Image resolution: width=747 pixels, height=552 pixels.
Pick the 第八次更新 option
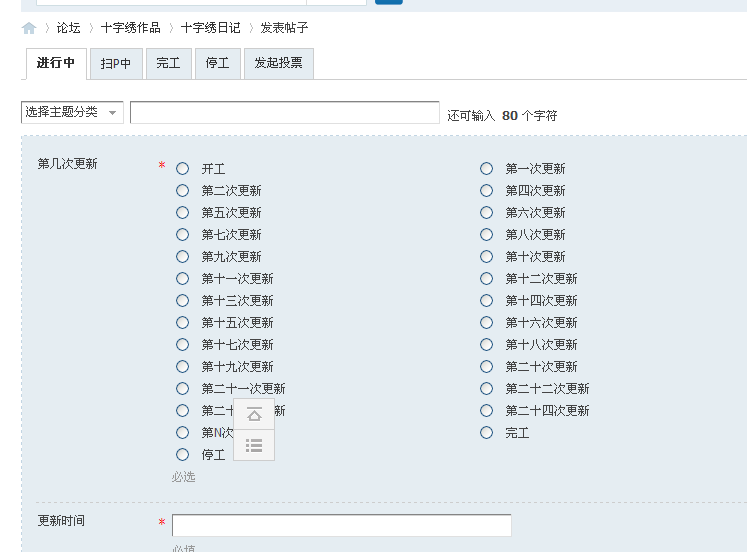pos(486,234)
